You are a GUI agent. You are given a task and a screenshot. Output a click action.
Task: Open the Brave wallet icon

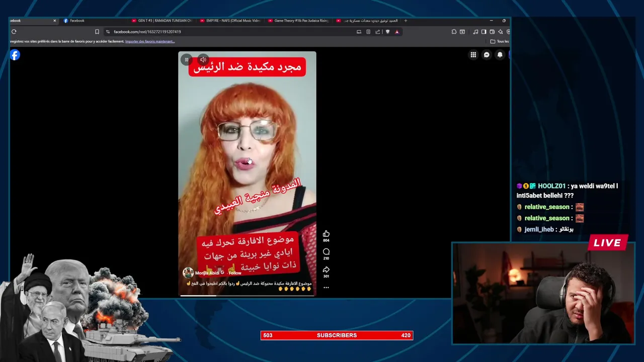pos(492,32)
